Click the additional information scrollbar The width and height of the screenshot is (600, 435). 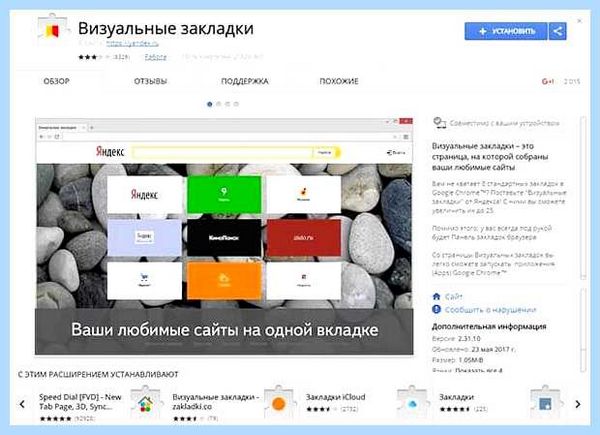[583, 330]
